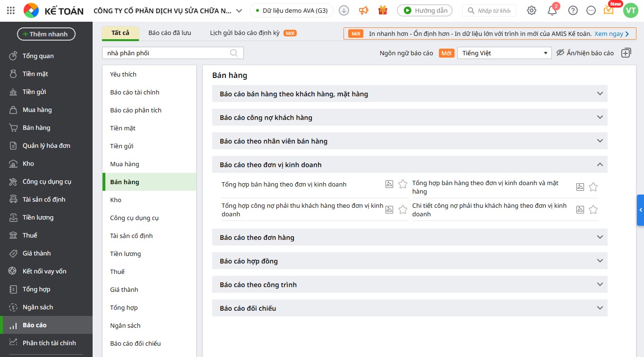Screen dimensions: 644x357
Task: Click Thêm nhanh button
Action: (46, 34)
